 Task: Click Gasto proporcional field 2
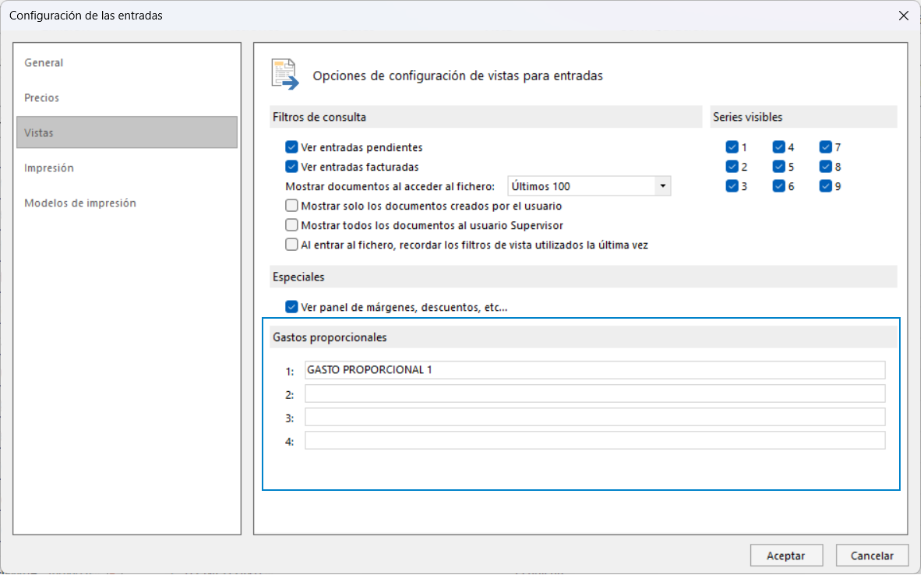coord(594,393)
